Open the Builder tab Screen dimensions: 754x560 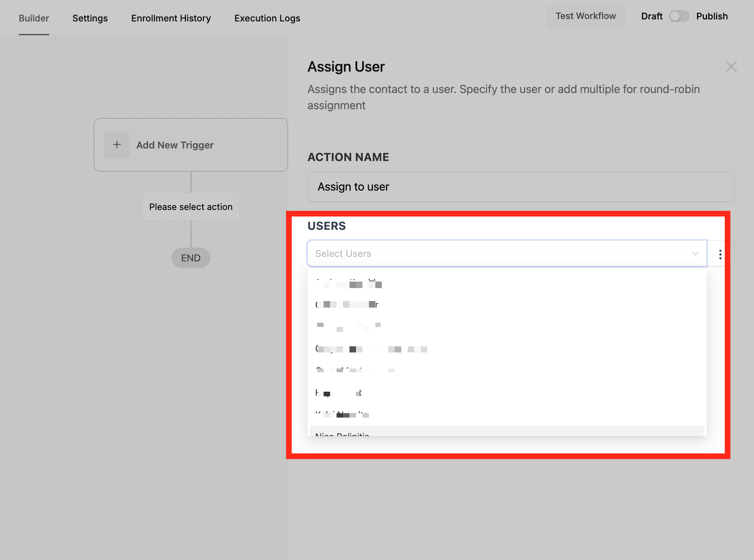click(x=34, y=18)
